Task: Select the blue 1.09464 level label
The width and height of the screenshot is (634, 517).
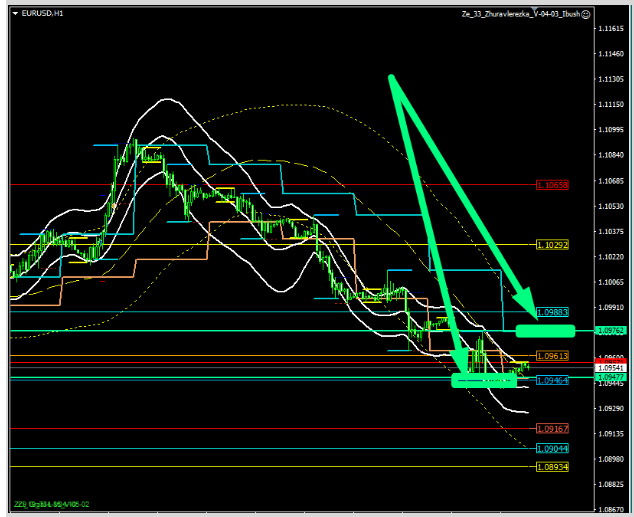Action: point(552,380)
